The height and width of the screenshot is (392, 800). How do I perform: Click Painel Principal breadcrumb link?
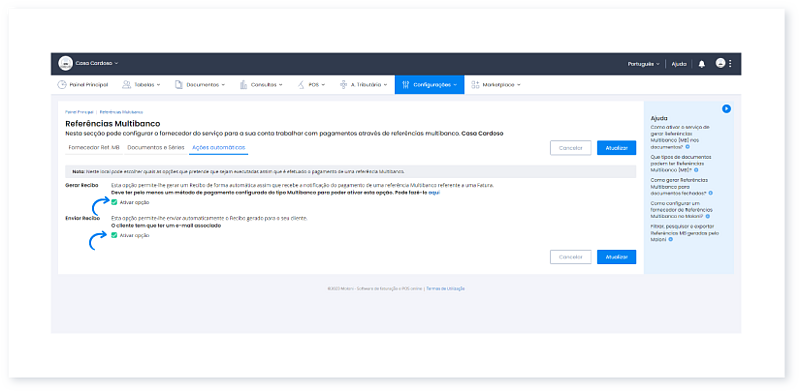coord(79,112)
